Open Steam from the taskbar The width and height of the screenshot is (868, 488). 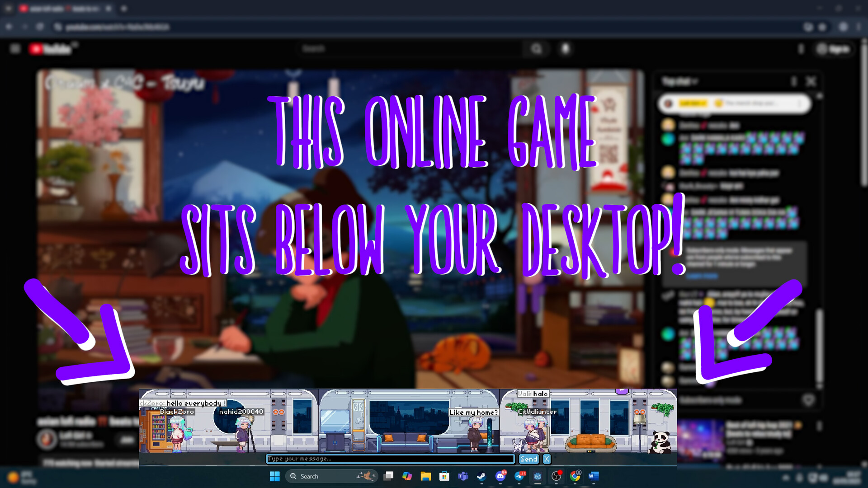coord(481,476)
